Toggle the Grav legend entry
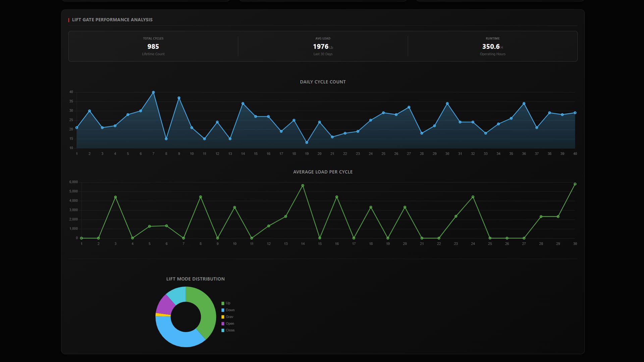 coord(229,317)
